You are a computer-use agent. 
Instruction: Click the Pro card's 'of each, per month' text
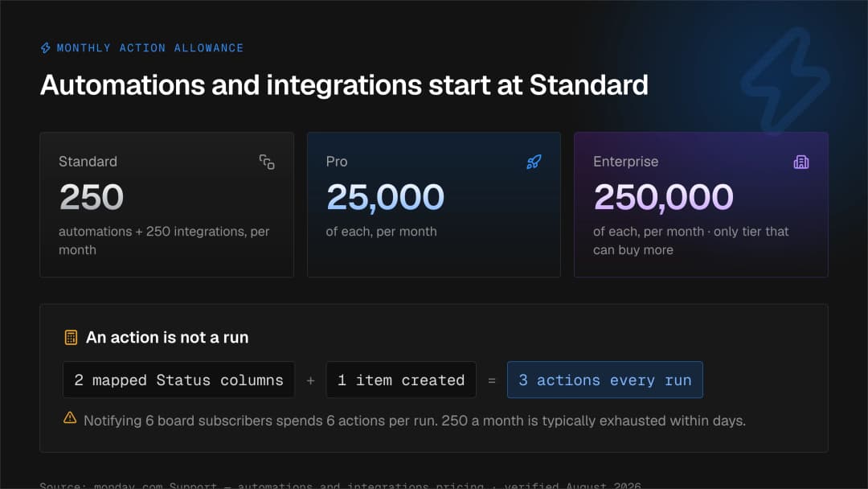tap(382, 232)
